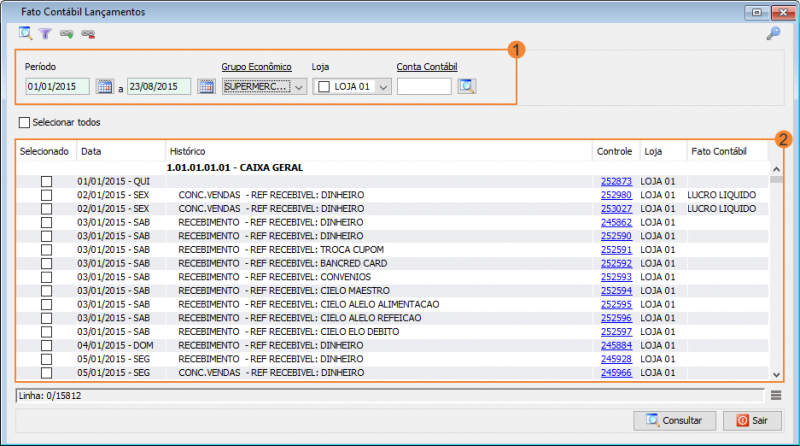Open calendar picker for end date 23/08/2015
Image resolution: width=800 pixels, height=446 pixels.
point(206,87)
